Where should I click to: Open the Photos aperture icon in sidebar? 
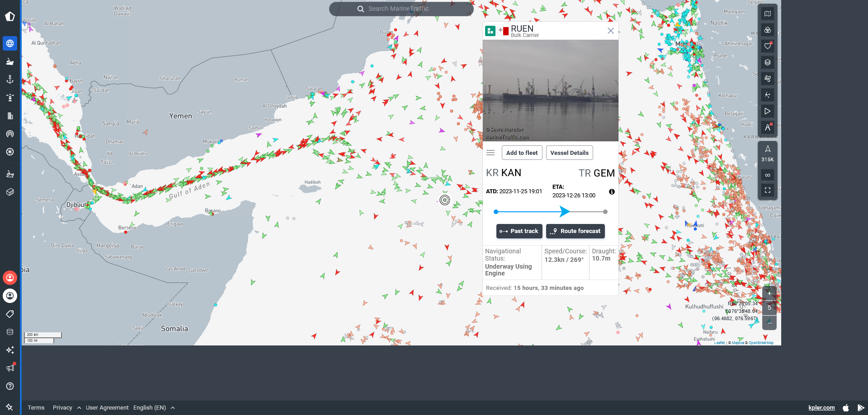click(x=10, y=152)
